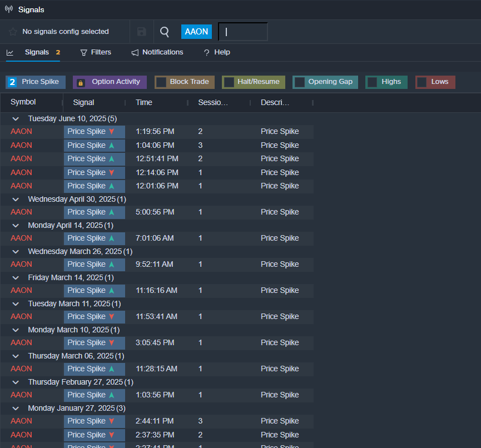Viewport: 481px width, 448px height.
Task: Click down arrow on 12:14:06 PM spike
Action: point(112,173)
